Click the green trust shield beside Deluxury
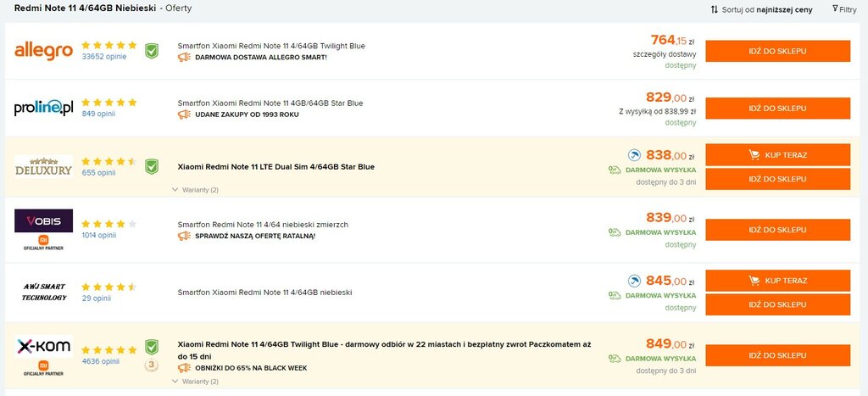 tap(152, 166)
